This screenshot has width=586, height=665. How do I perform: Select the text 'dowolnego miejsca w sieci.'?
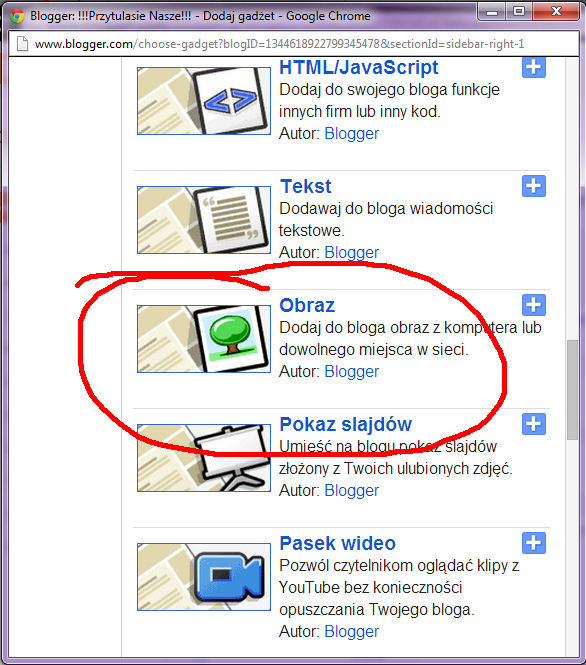(374, 350)
